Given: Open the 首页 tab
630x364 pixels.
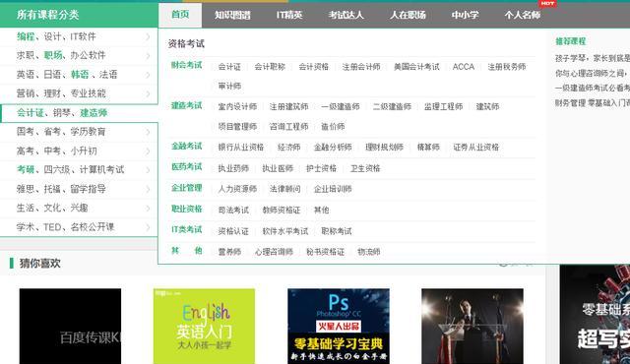Looking at the screenshot, I should click(x=180, y=15).
